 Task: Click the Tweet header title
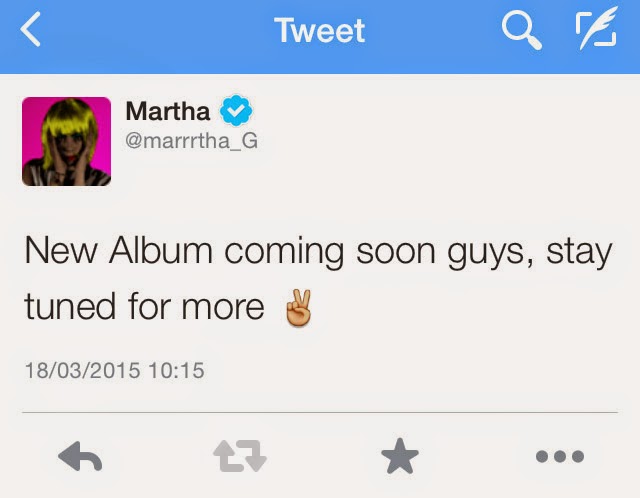coord(320,30)
